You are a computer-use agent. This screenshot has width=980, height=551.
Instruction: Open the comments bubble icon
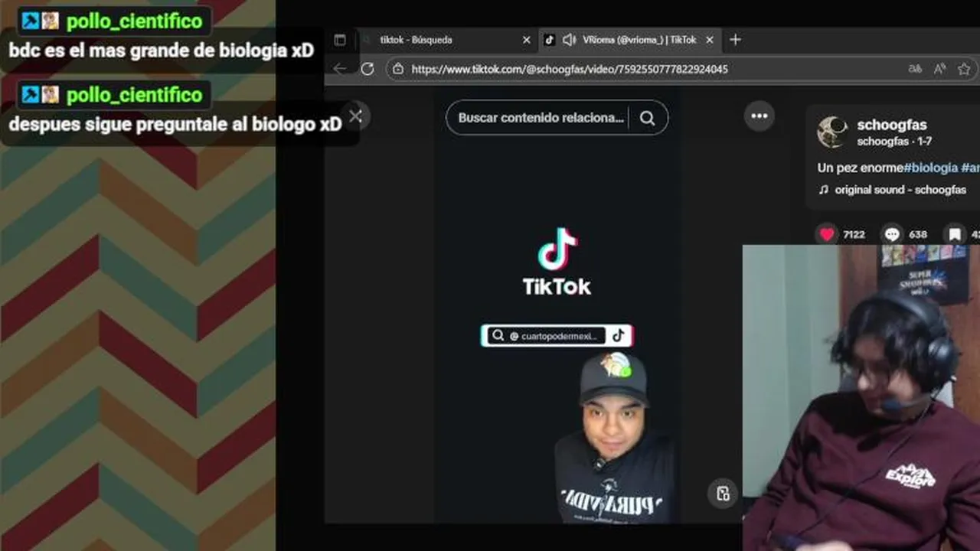[x=892, y=234]
